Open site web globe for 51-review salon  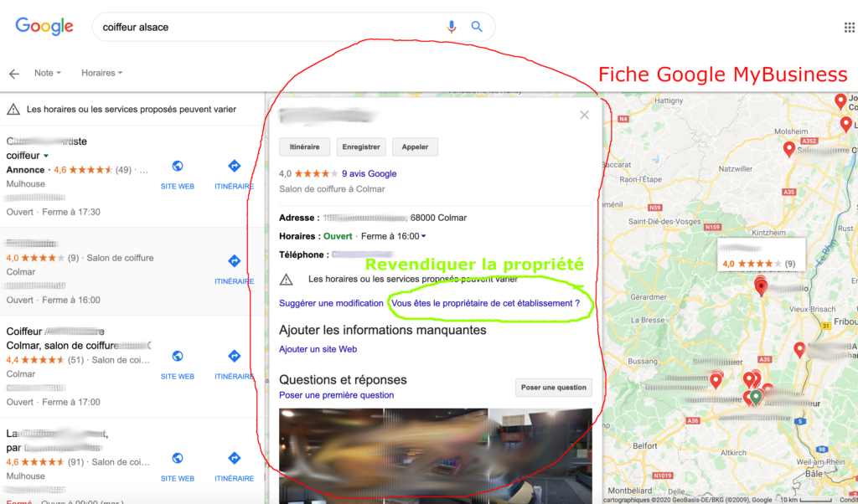click(178, 357)
